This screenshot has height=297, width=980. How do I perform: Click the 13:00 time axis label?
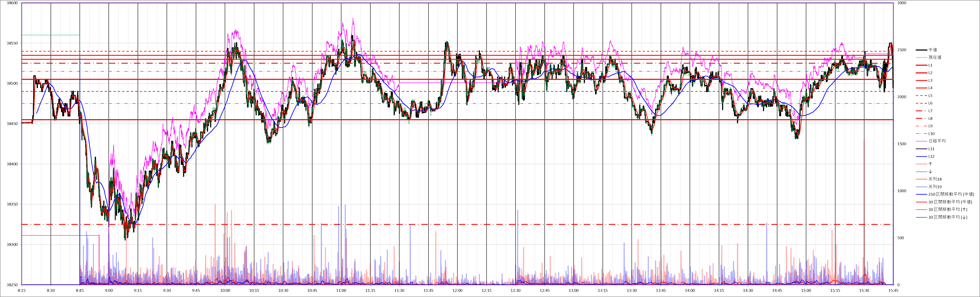[574, 291]
